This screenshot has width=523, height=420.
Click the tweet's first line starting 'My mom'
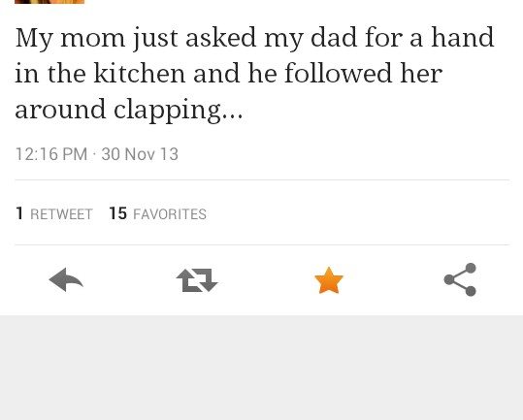tap(254, 39)
